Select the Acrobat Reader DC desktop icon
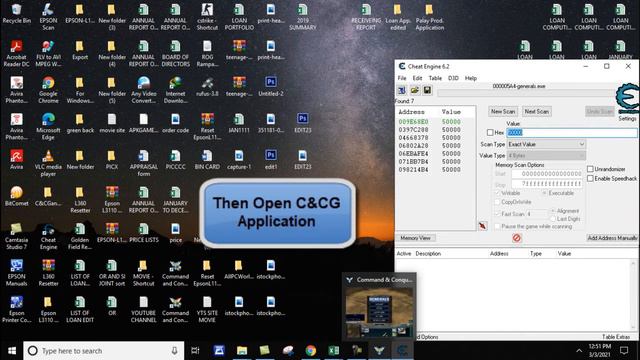This screenshot has height=360, width=640. tap(16, 53)
